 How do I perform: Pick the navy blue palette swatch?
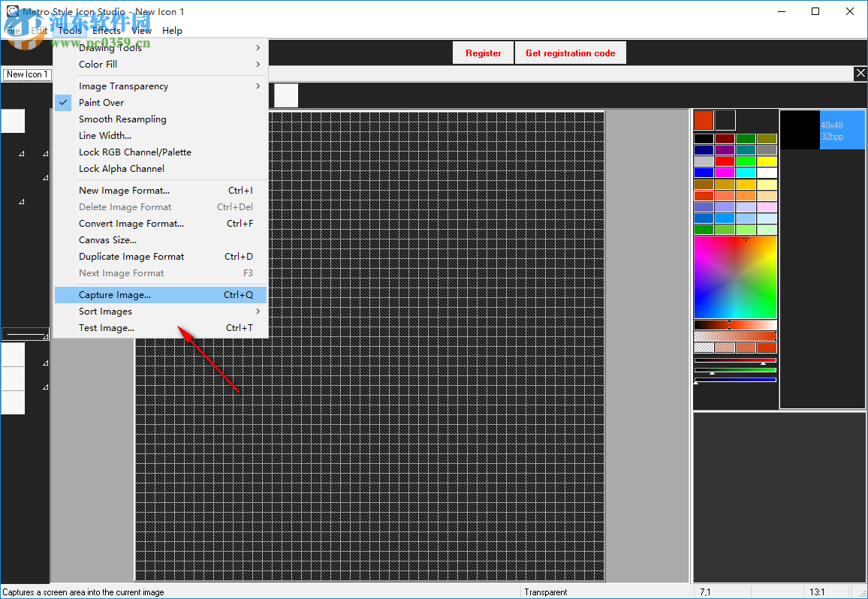click(x=704, y=150)
